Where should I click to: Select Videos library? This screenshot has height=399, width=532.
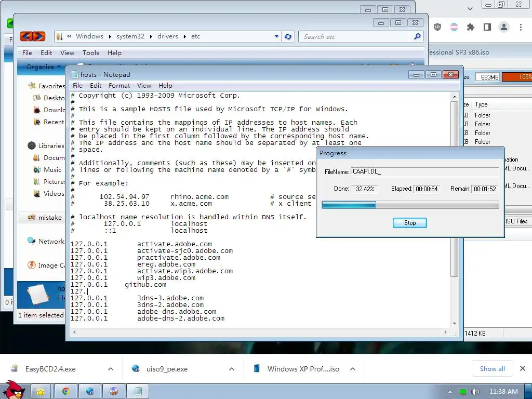click(48, 193)
